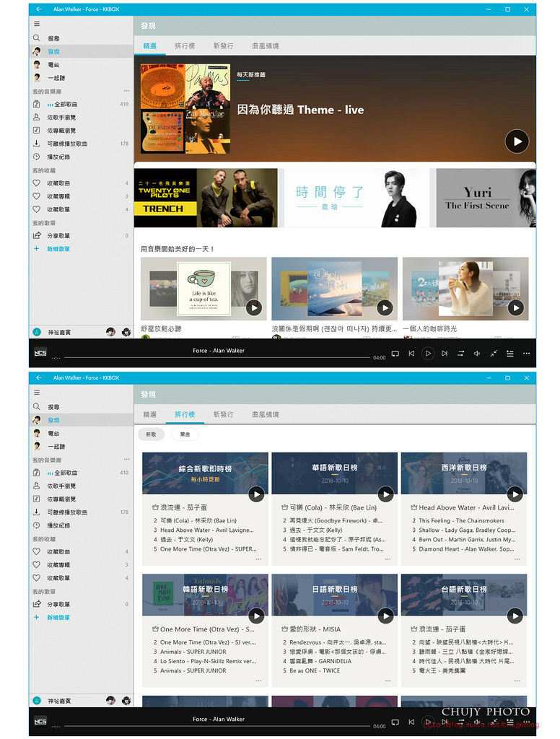Viewport: 560px width, 739px height.
Task: Play 韓語新歌日榜 chart
Action: click(256, 616)
